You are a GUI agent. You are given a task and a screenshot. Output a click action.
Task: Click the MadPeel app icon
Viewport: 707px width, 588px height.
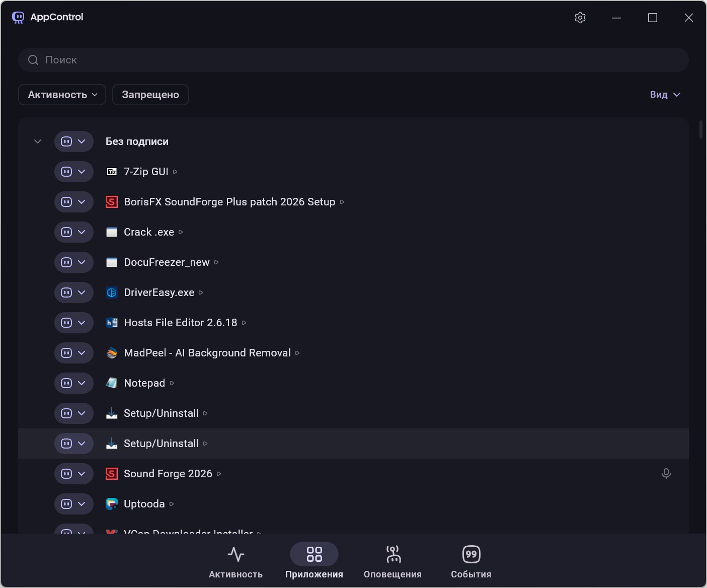112,353
